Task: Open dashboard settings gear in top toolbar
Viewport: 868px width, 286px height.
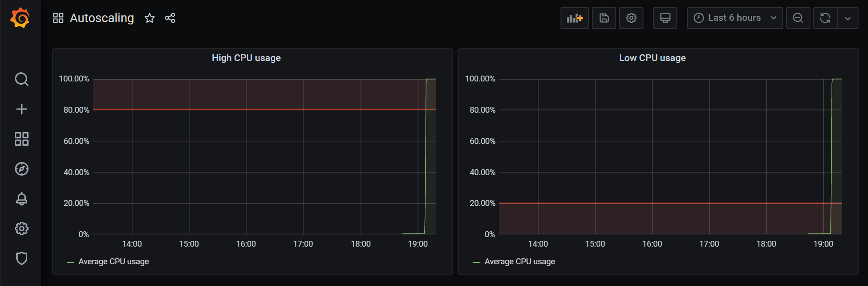Action: [x=631, y=18]
